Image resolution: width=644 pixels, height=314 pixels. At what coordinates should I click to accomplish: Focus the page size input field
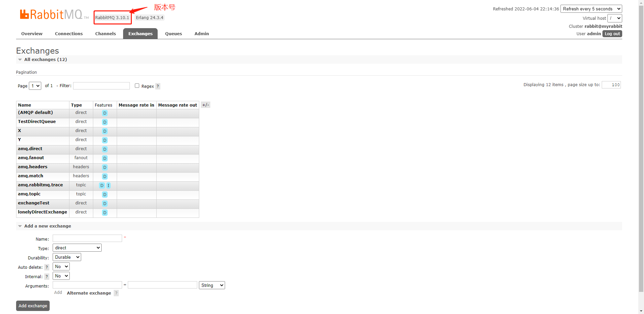pyautogui.click(x=611, y=85)
